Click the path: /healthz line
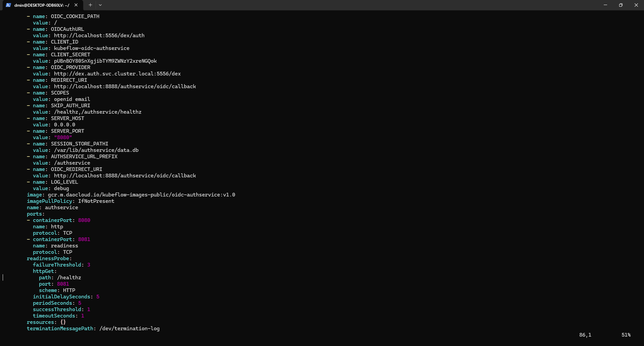 pos(60,278)
